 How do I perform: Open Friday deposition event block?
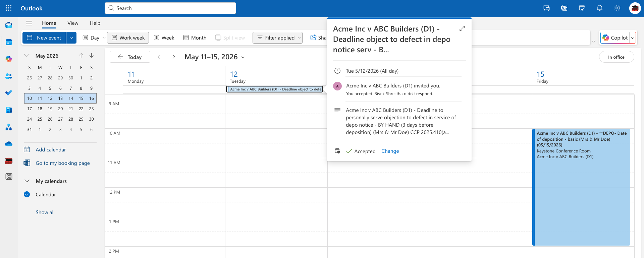[x=581, y=187]
